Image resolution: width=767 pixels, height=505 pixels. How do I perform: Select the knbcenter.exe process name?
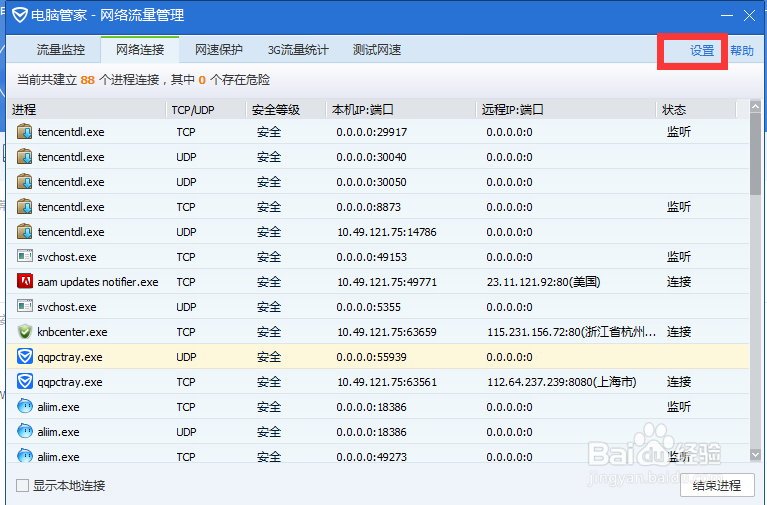click(x=72, y=332)
